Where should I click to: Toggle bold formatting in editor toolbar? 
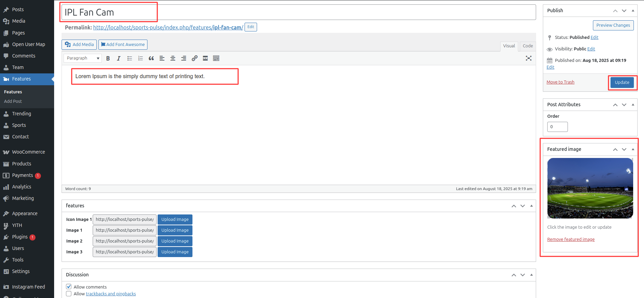108,58
